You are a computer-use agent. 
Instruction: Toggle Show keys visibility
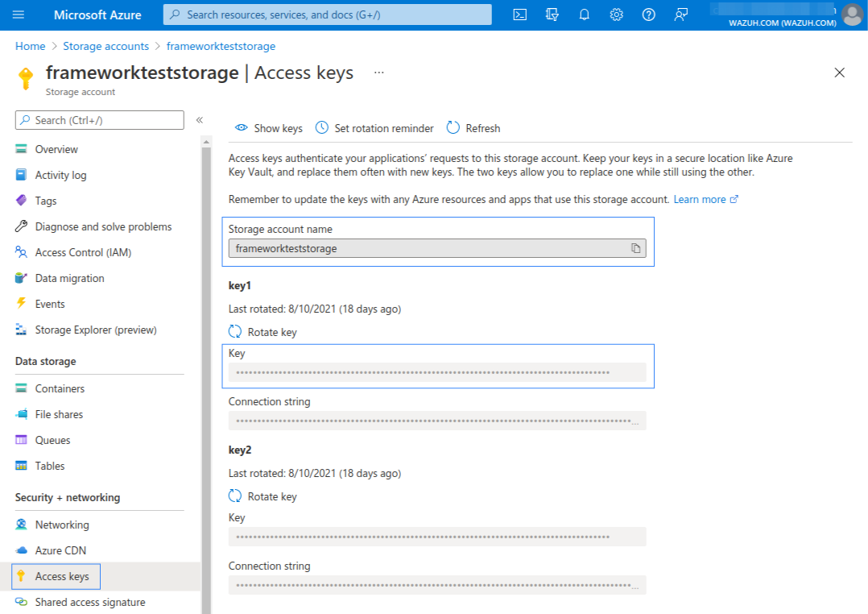268,128
